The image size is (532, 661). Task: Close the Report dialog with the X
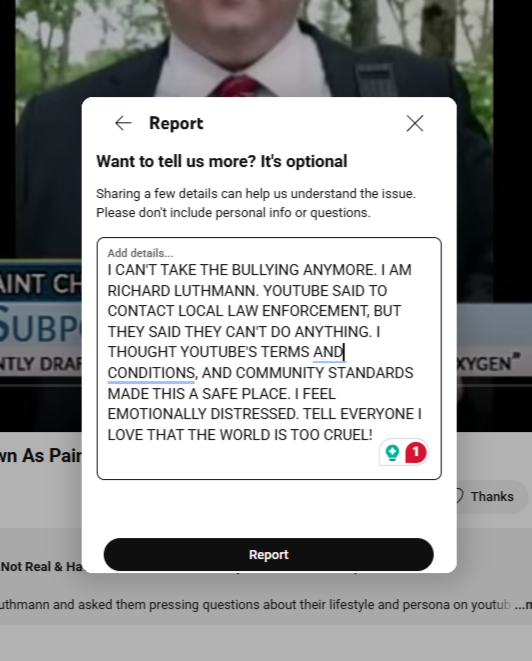[x=415, y=123]
